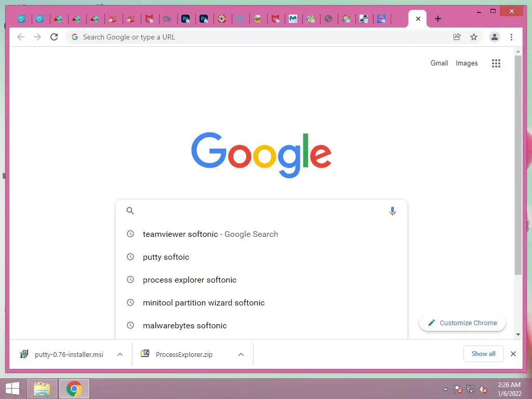Open File Explorer from the taskbar
This screenshot has height=399, width=532.
[x=42, y=389]
